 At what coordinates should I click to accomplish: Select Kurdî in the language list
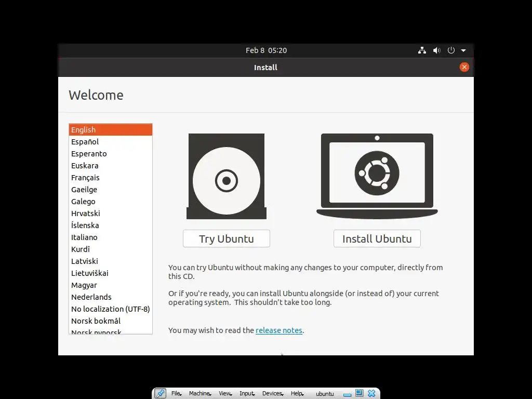110,249
